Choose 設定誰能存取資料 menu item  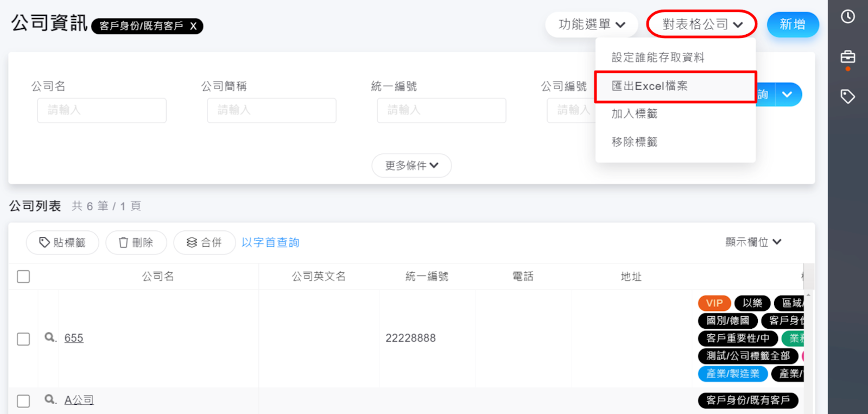point(658,58)
